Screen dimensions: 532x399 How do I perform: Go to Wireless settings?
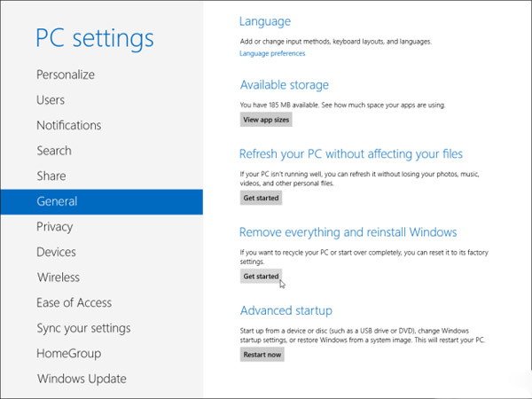pyautogui.click(x=58, y=278)
